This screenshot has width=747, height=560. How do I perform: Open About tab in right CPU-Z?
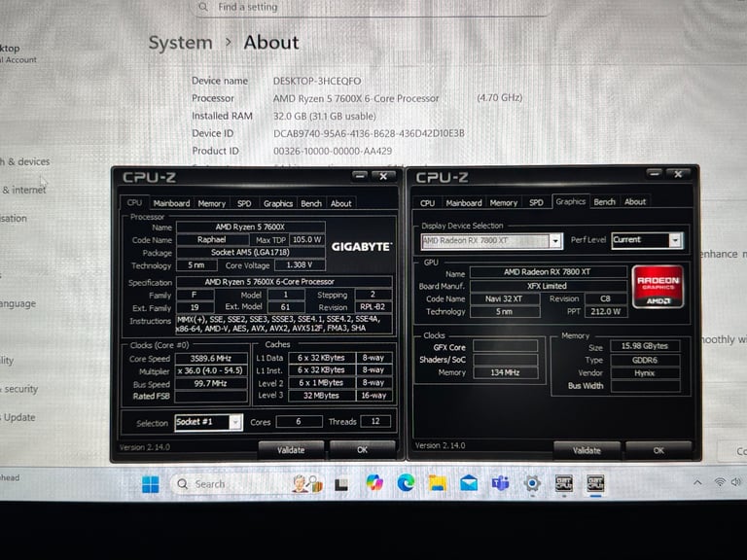point(635,202)
